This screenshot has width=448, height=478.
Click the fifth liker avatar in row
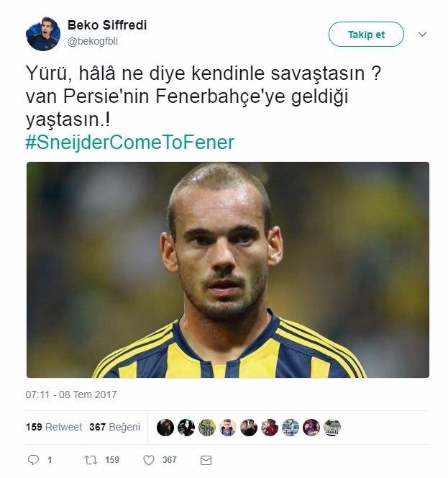[x=249, y=428]
